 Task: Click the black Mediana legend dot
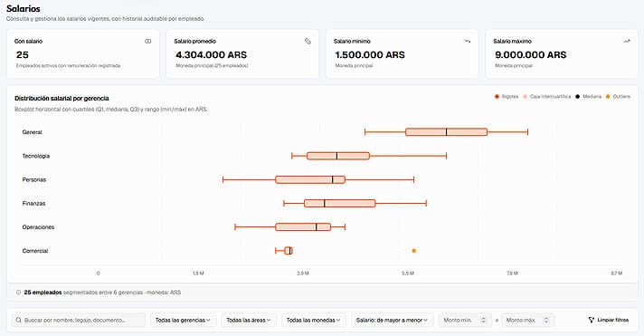point(577,97)
